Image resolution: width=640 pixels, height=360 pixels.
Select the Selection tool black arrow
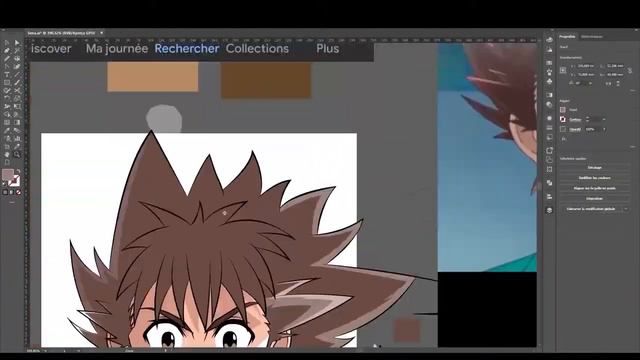[7, 42]
